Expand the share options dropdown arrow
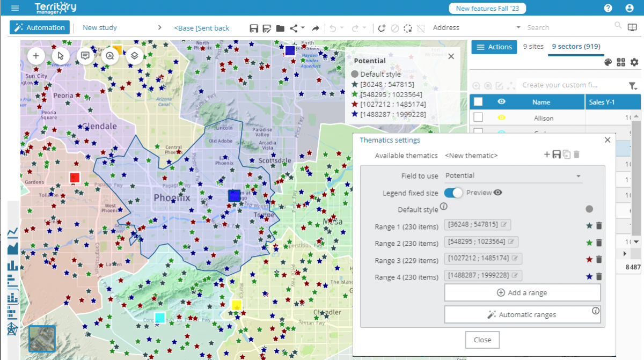This screenshot has height=360, width=644. tap(303, 28)
